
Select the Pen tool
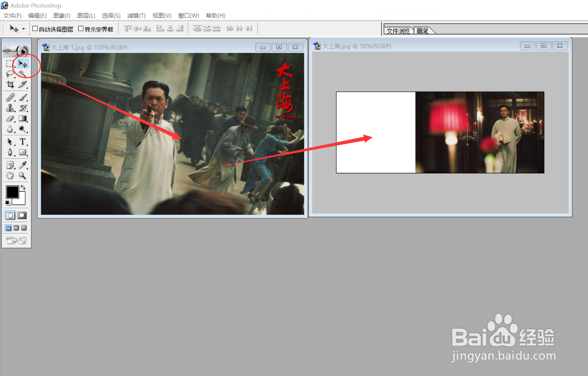[10, 152]
